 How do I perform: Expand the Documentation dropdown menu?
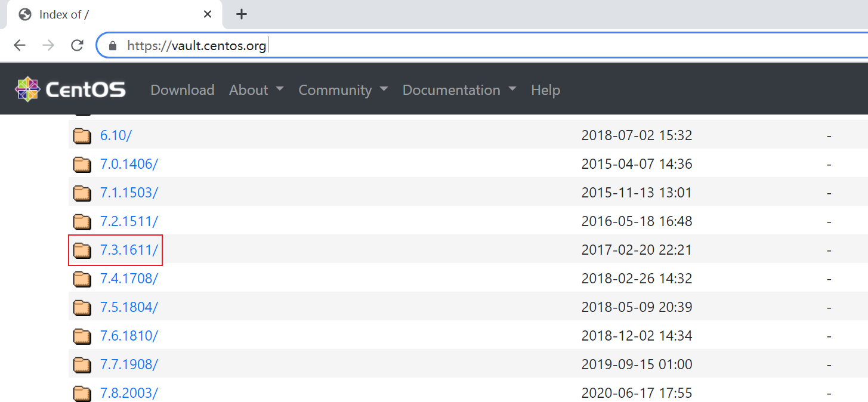pos(459,90)
